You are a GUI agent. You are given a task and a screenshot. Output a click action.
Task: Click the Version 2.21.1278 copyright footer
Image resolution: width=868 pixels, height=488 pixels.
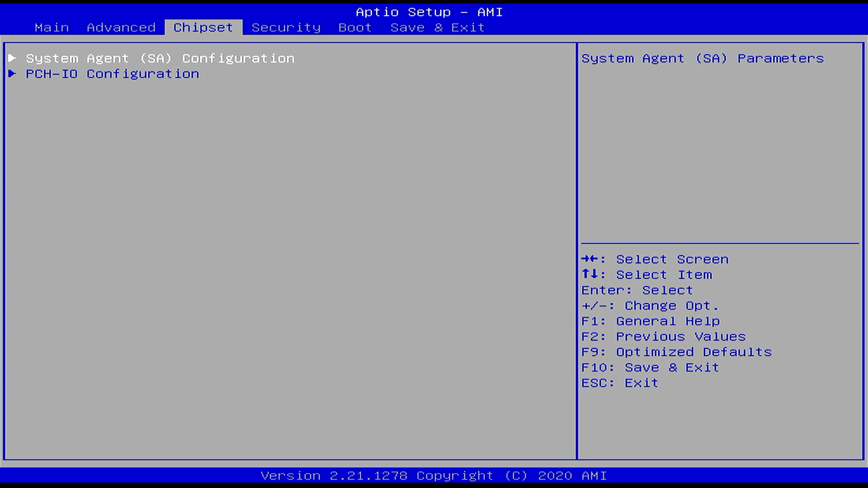point(434,476)
